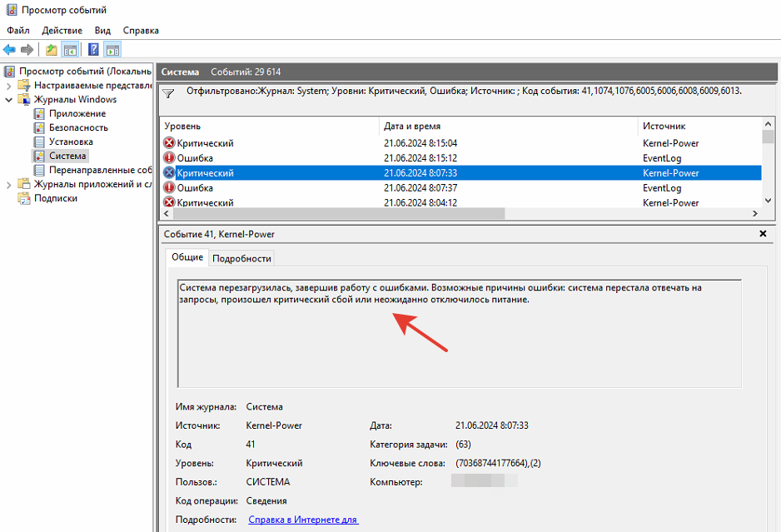The width and height of the screenshot is (781, 532).
Task: Click the event code value 41
Action: [x=251, y=445]
